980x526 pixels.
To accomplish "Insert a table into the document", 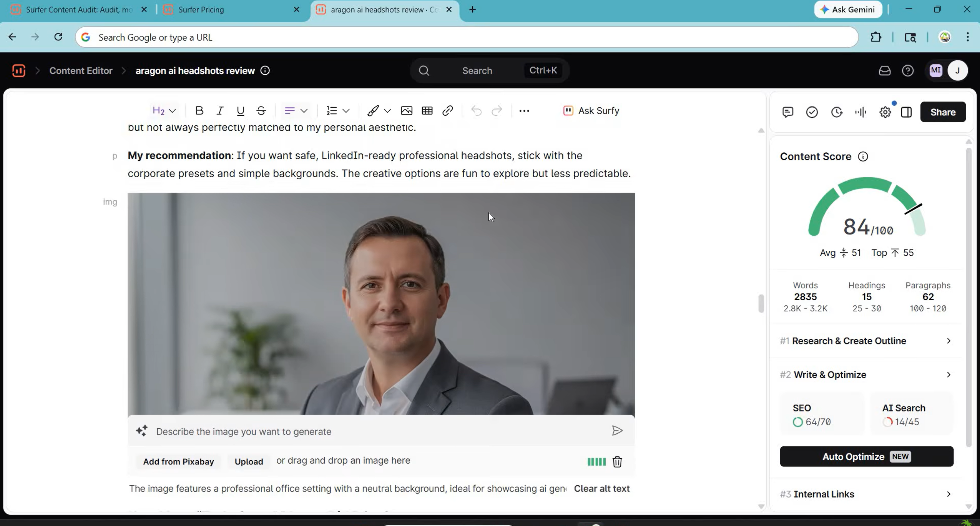I will 427,111.
